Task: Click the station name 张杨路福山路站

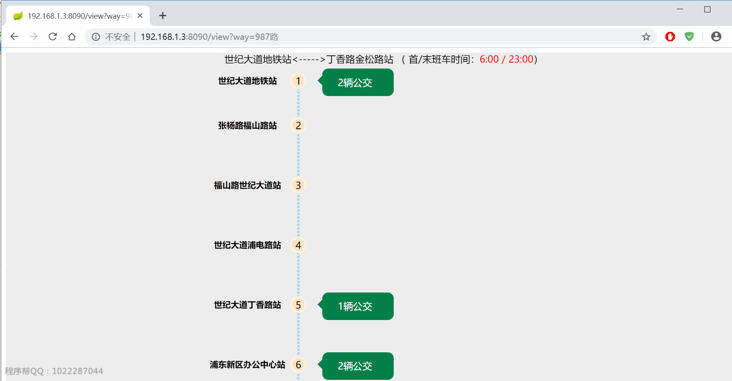Action: 247,126
